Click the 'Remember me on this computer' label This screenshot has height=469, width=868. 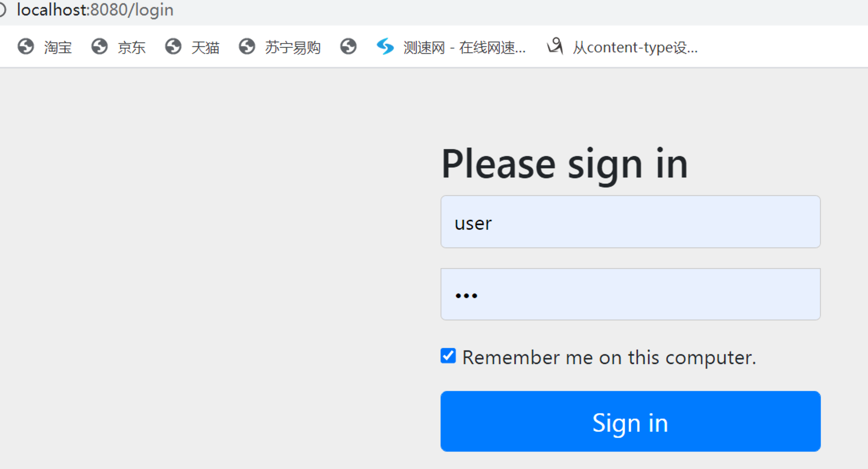(x=609, y=358)
